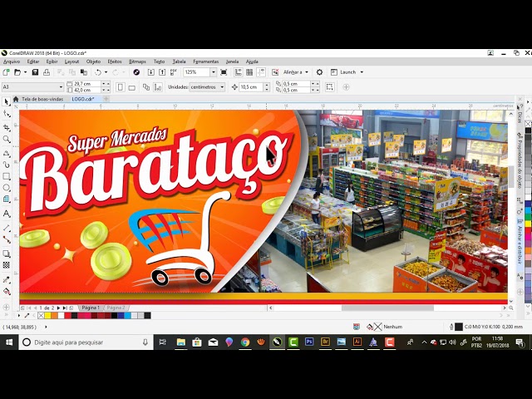
Task: Switch to Tela de boas-vindas tab
Action: tap(42, 99)
